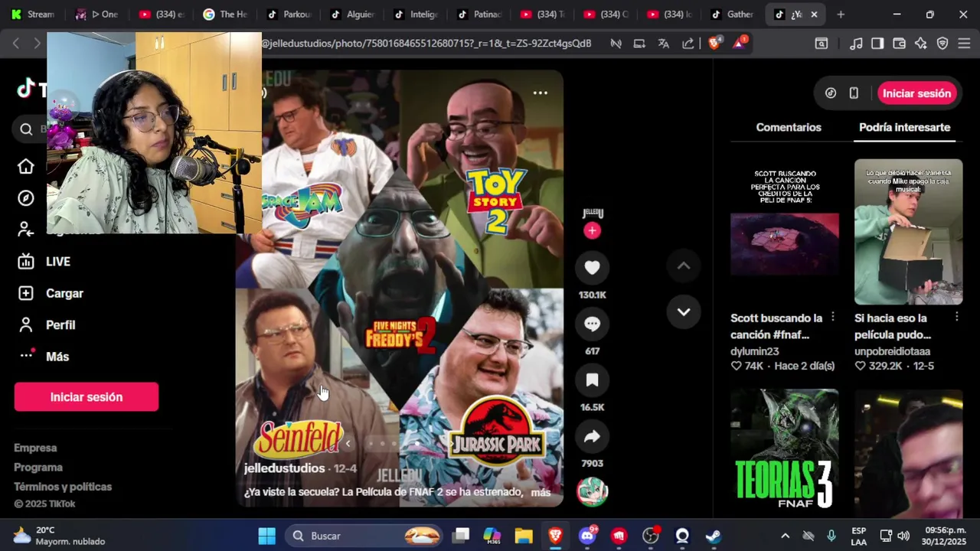980x551 pixels.
Task: Open the Brave Leo AI star icon
Action: [921, 44]
